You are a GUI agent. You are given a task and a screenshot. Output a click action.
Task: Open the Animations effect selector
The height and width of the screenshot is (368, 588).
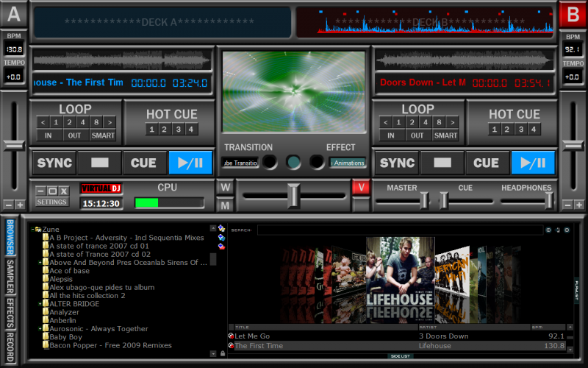click(x=348, y=163)
